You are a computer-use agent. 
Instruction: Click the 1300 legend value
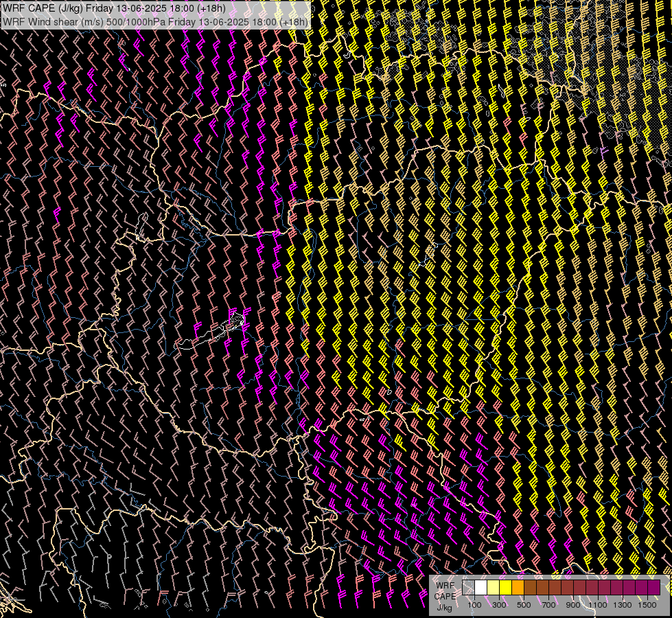point(623,605)
